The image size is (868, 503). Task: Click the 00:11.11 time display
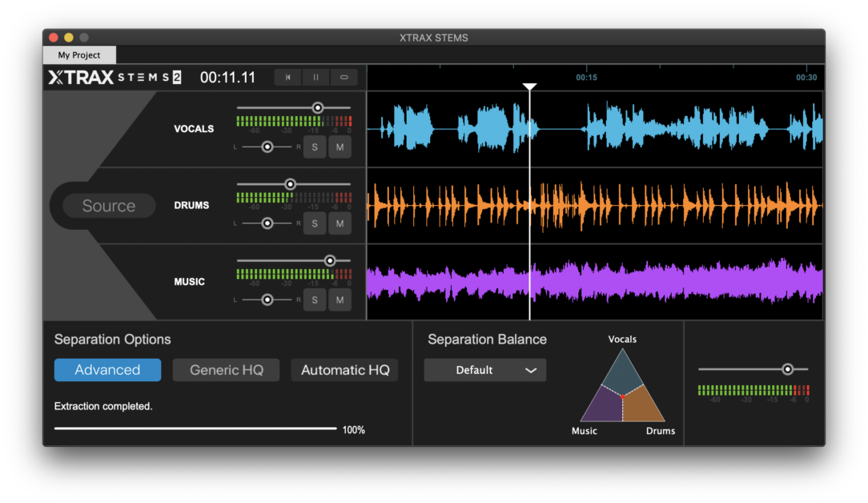click(x=227, y=78)
